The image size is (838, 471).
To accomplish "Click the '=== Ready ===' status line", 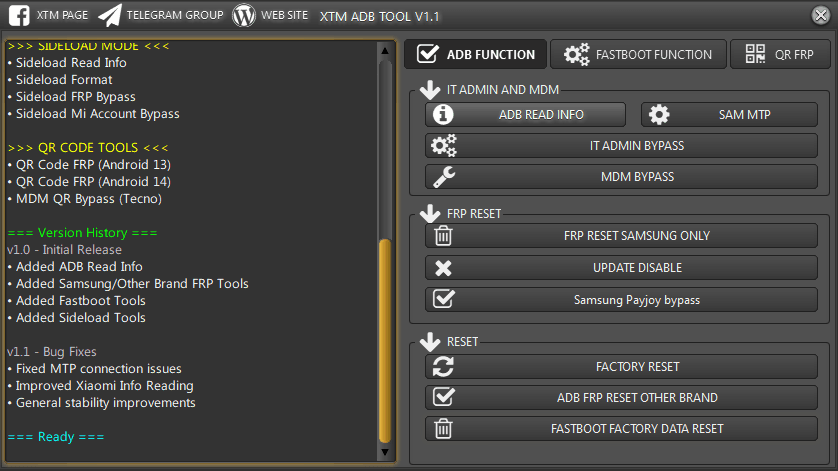I will tap(56, 437).
